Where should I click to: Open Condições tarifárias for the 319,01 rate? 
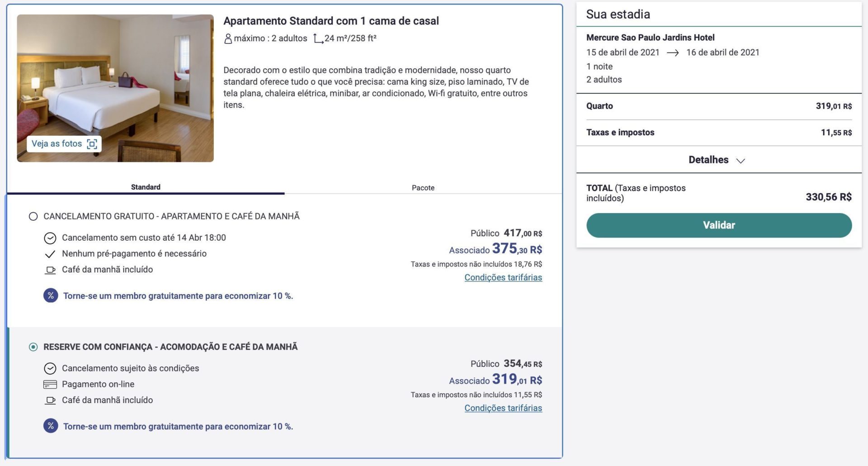503,408
